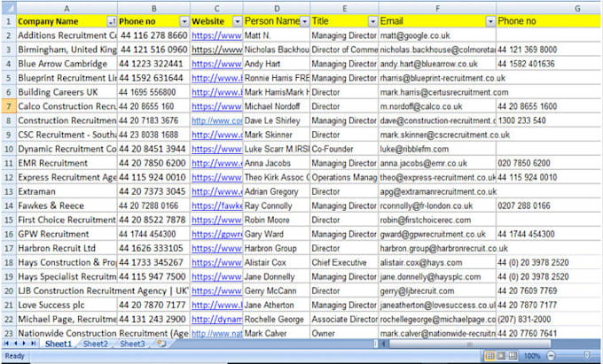This screenshot has height=364, width=603.
Task: Select cell containing Gerry McCann
Action: (277, 291)
